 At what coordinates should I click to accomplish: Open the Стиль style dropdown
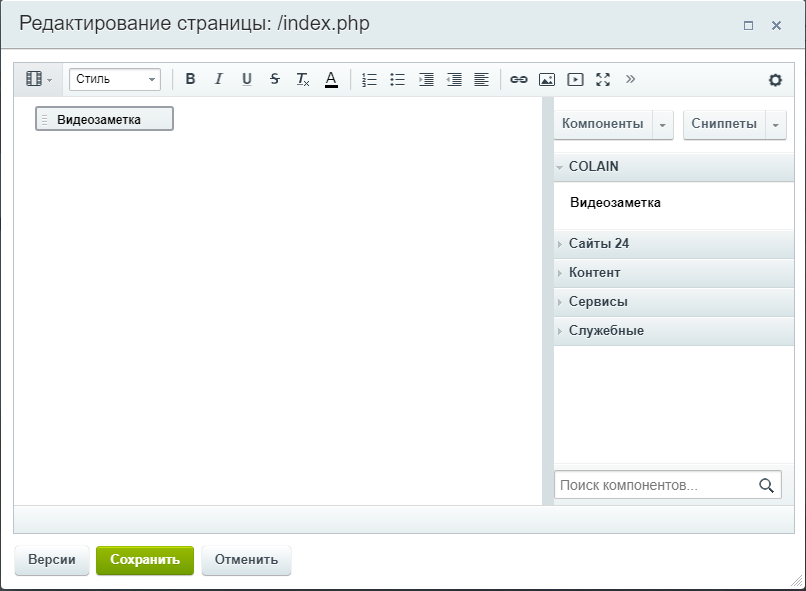coord(114,80)
